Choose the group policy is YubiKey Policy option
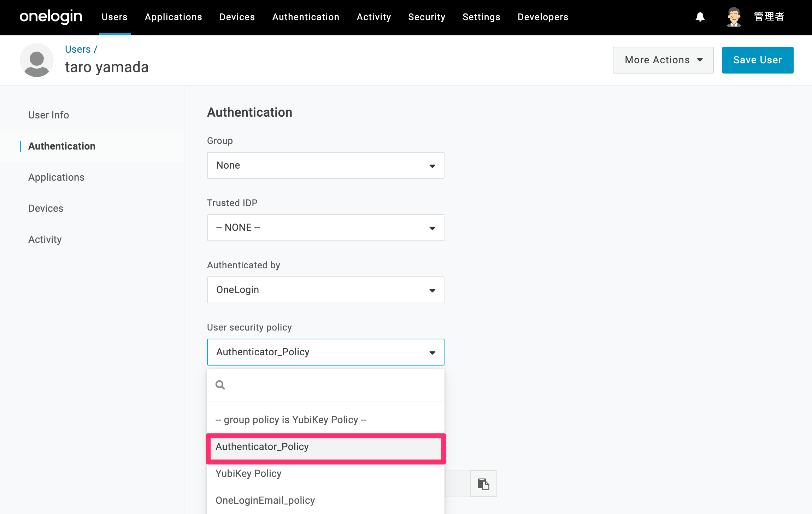 coord(325,420)
